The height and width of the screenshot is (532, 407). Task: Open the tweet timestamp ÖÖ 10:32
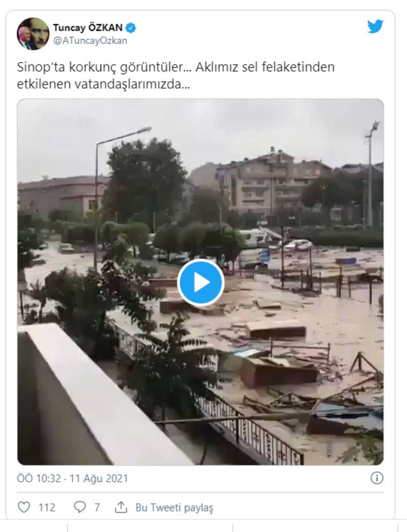tap(39, 478)
